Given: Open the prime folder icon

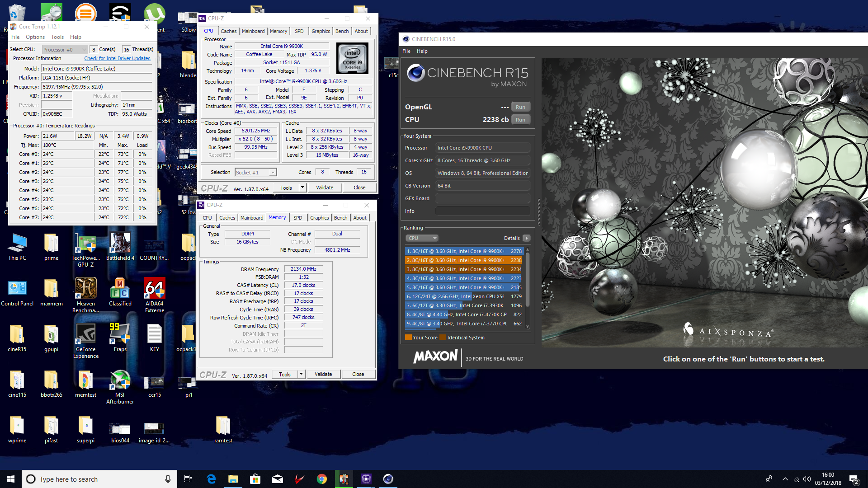Looking at the screenshot, I should (51, 247).
